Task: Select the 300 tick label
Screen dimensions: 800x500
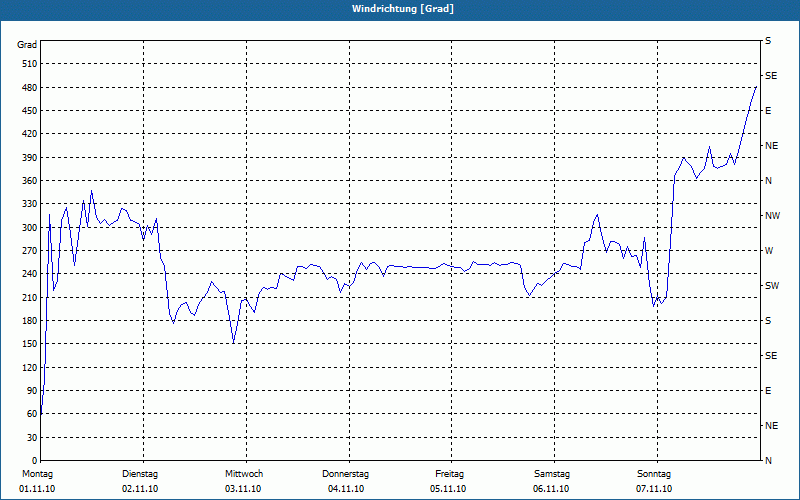Action: pos(30,228)
